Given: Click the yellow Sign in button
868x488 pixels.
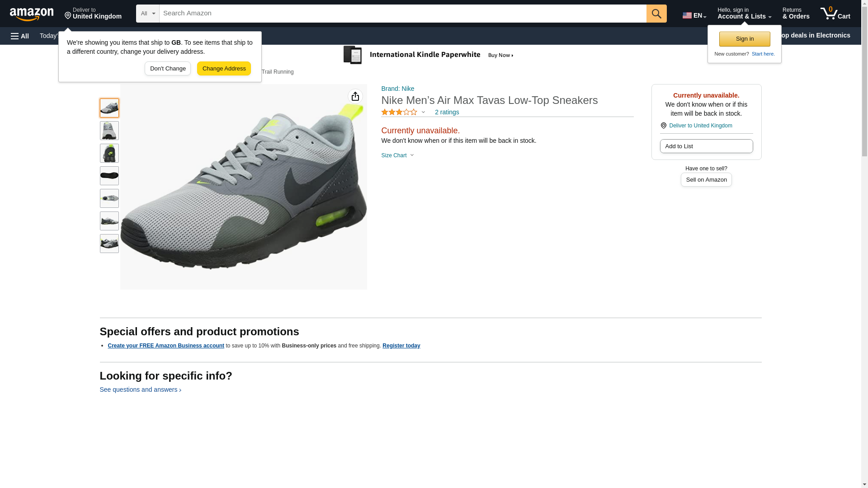Looking at the screenshot, I should [x=744, y=39].
